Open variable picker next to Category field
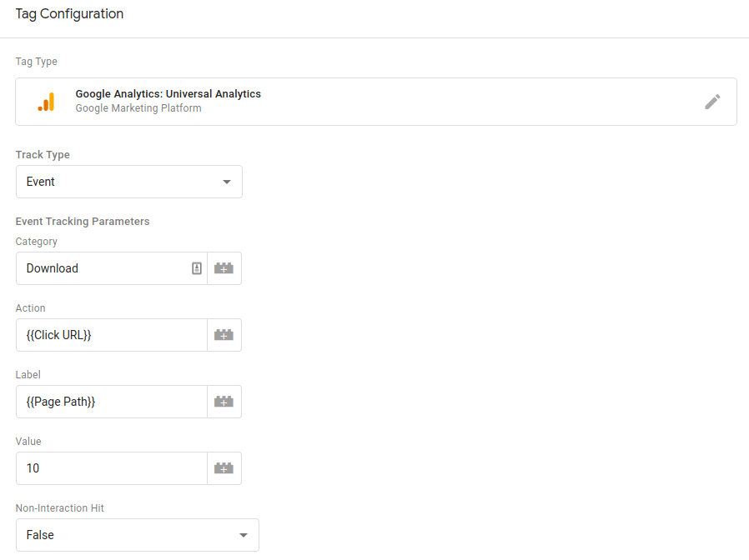Viewport: 749px width, 560px height. 224,268
